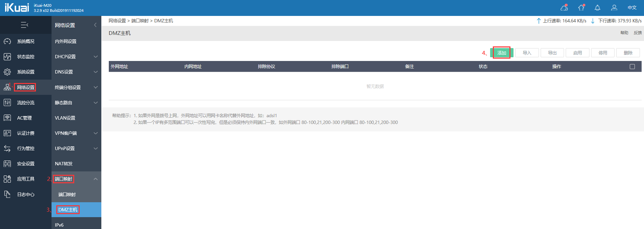Switch language via 中文 in header

(632, 7)
